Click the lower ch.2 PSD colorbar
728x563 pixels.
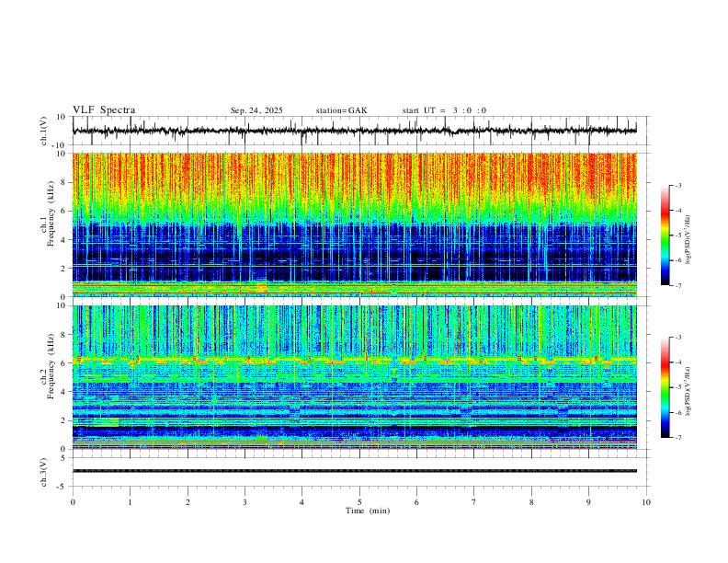(x=665, y=387)
